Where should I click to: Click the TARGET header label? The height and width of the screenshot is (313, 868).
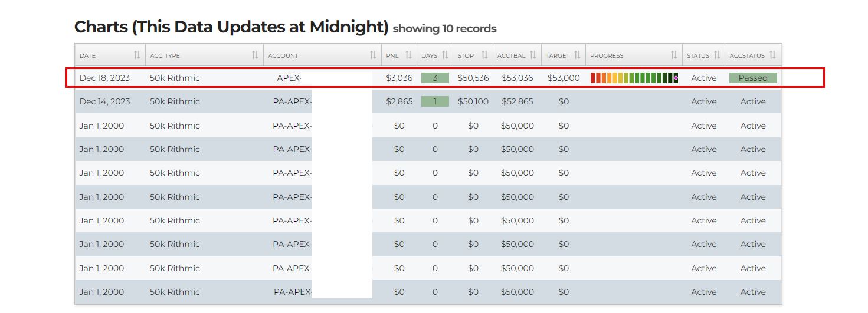tap(558, 55)
